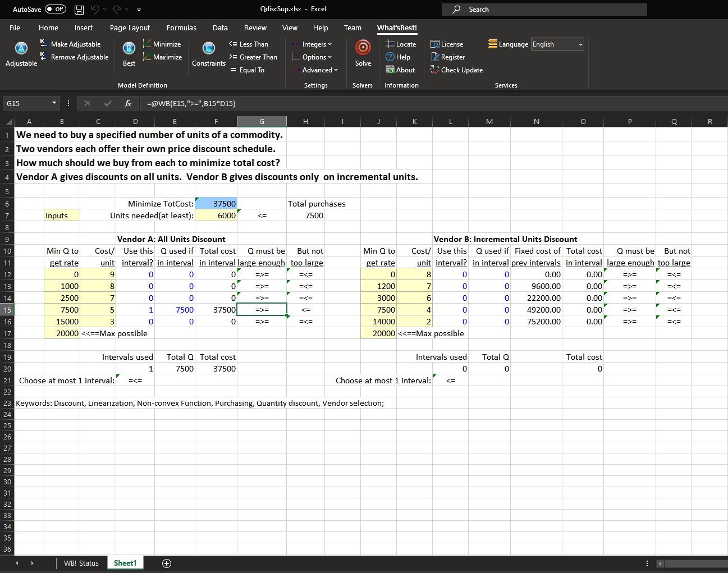Open the Formulas ribbon tab
Viewport: 728px width, 573px height.
tap(181, 28)
